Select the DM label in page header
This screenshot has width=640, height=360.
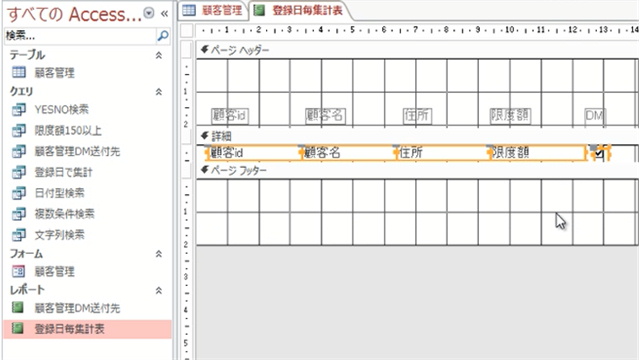[594, 116]
